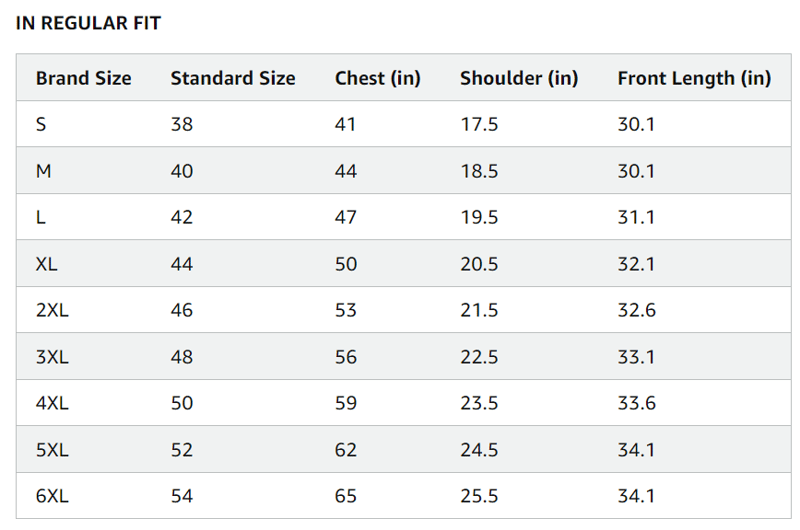This screenshot has width=800, height=530.
Task: Click brand size M cell
Action: (43, 171)
